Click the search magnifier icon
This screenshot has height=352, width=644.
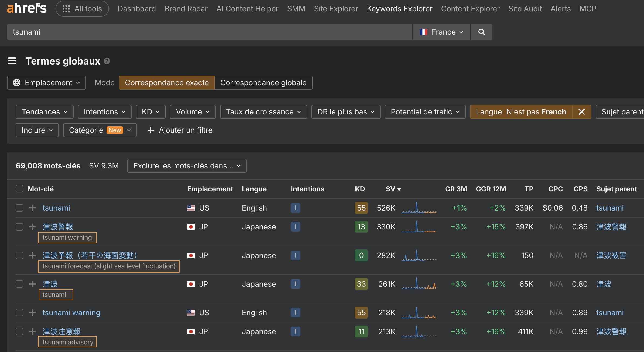(482, 32)
